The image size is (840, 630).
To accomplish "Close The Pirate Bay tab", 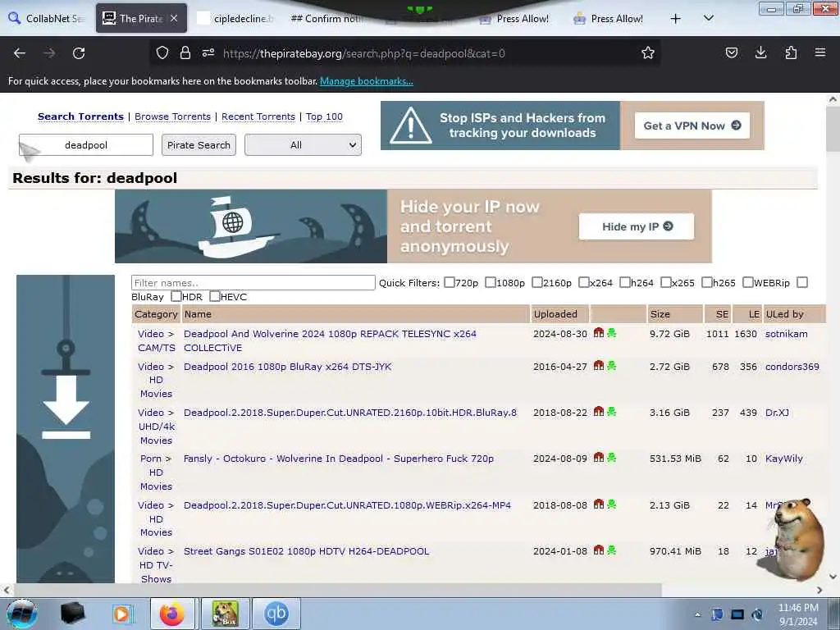I will (174, 18).
